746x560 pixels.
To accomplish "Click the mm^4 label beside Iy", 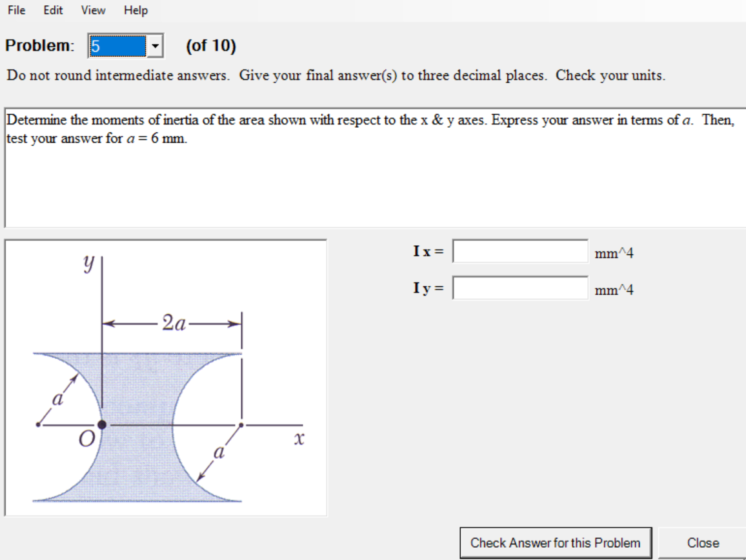I will (x=614, y=290).
